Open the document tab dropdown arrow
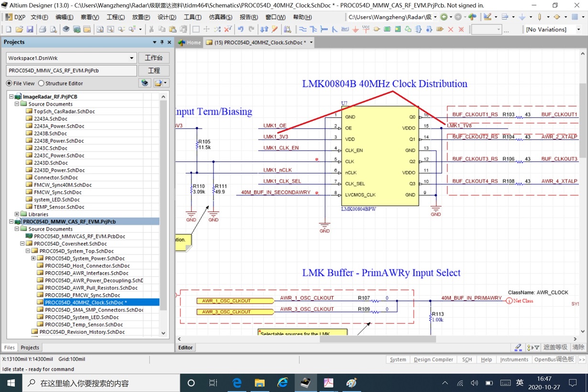 tap(311, 43)
